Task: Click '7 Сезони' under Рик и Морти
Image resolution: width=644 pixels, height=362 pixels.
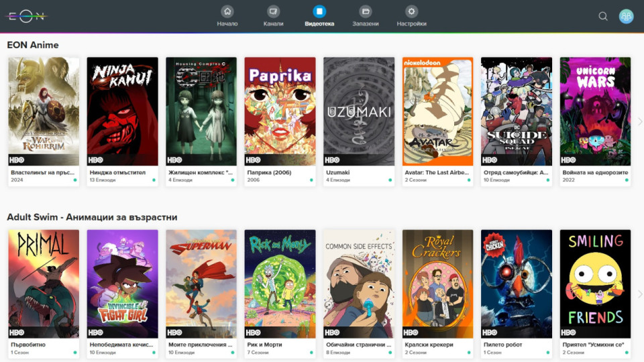Action: [258, 353]
